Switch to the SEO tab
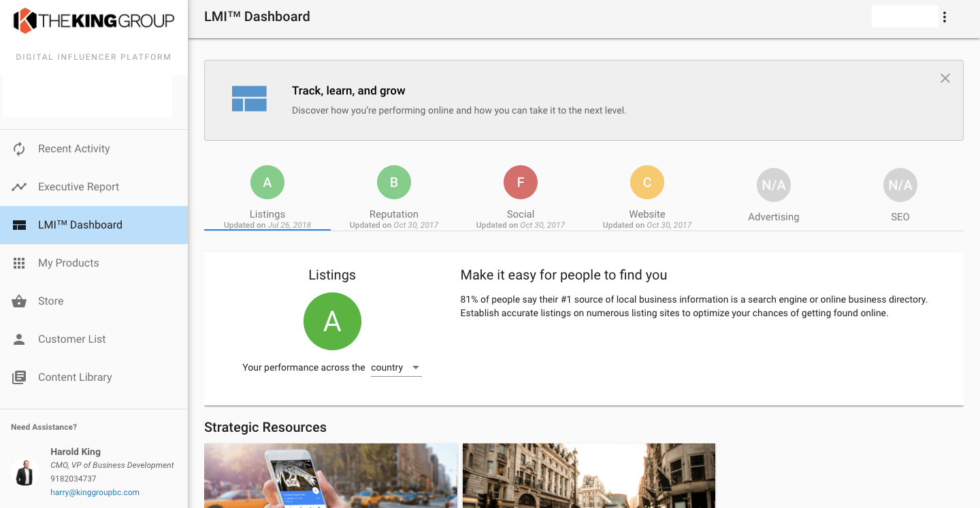 [900, 197]
